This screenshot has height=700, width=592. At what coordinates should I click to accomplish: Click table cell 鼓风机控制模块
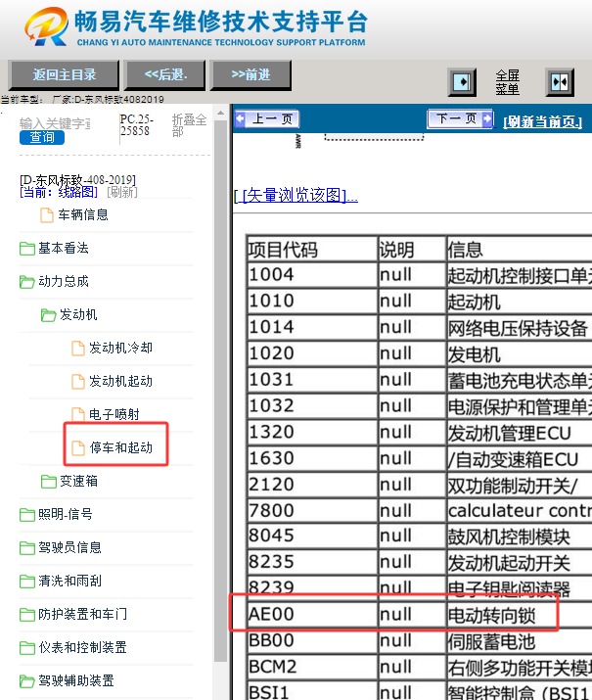520,537
